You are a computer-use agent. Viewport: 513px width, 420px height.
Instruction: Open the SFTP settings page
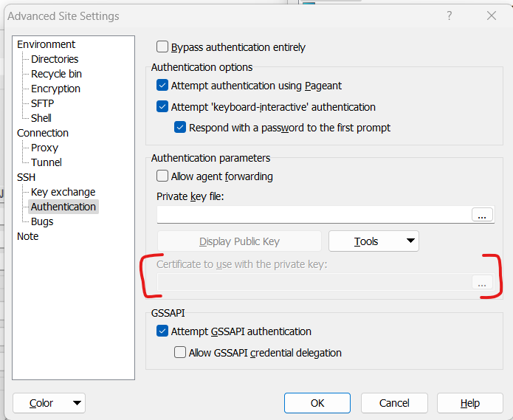click(44, 103)
